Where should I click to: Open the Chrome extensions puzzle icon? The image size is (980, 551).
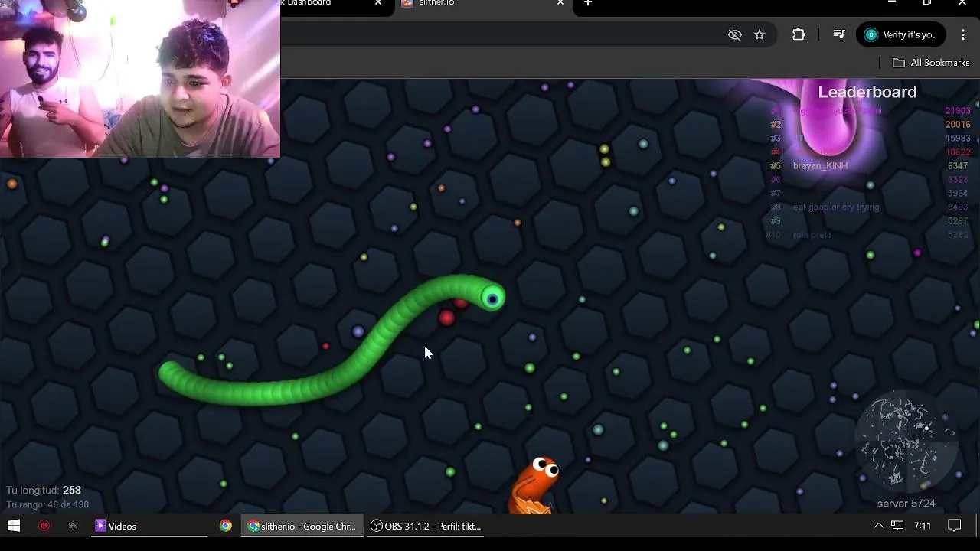point(799,34)
